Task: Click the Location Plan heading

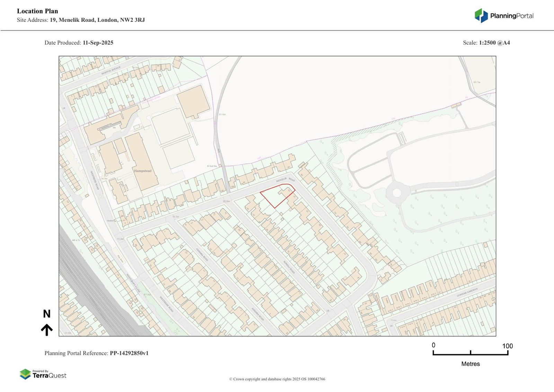Action: tap(37, 11)
